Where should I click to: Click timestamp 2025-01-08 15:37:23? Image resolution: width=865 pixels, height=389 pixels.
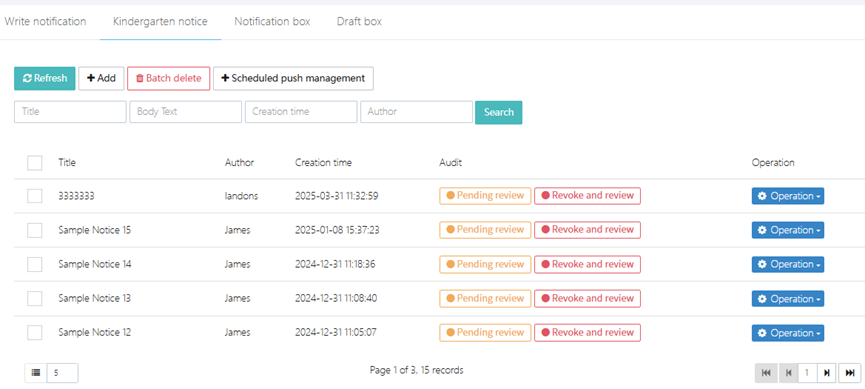point(337,230)
